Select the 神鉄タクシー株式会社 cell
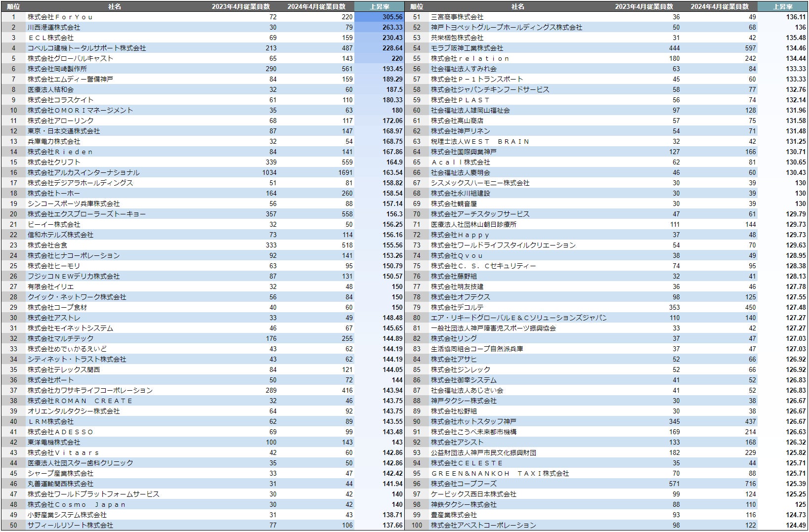The width and height of the screenshot is (809, 532). 464,504
